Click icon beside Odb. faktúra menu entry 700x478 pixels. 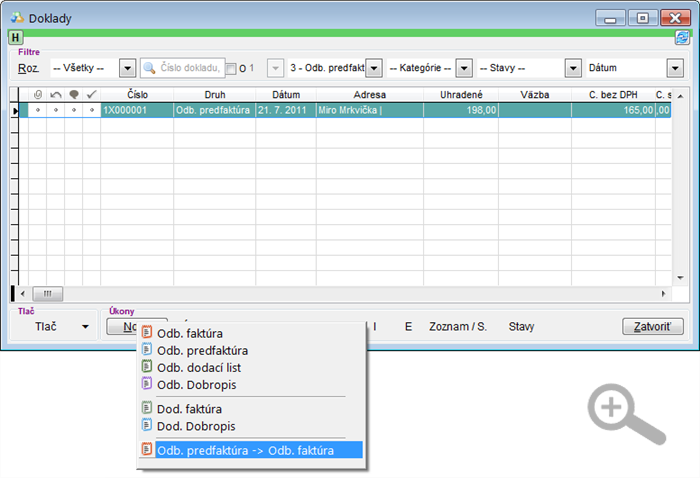click(147, 333)
